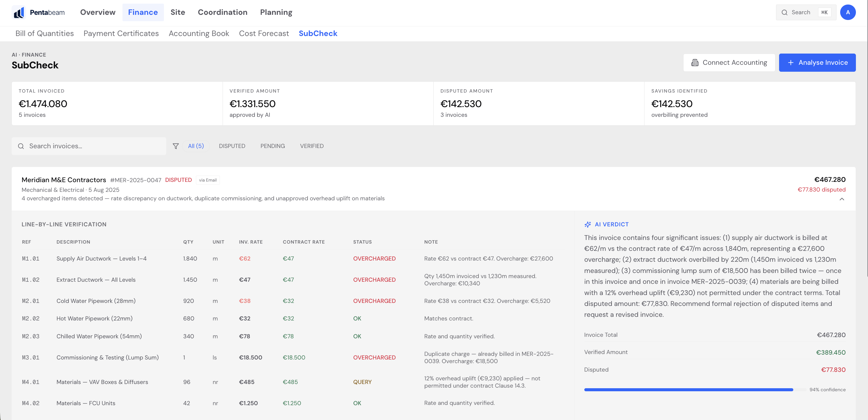Click the Search invoices input field
The image size is (868, 420).
tap(89, 146)
